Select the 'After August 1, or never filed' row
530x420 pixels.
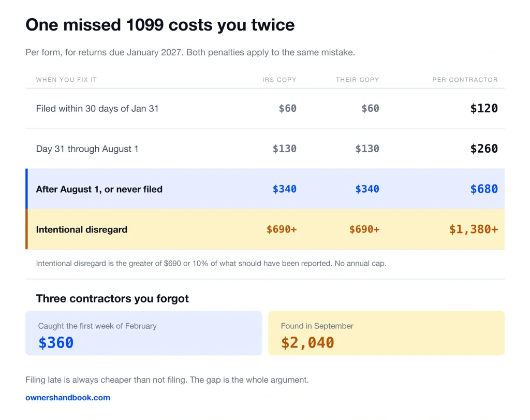click(x=265, y=189)
